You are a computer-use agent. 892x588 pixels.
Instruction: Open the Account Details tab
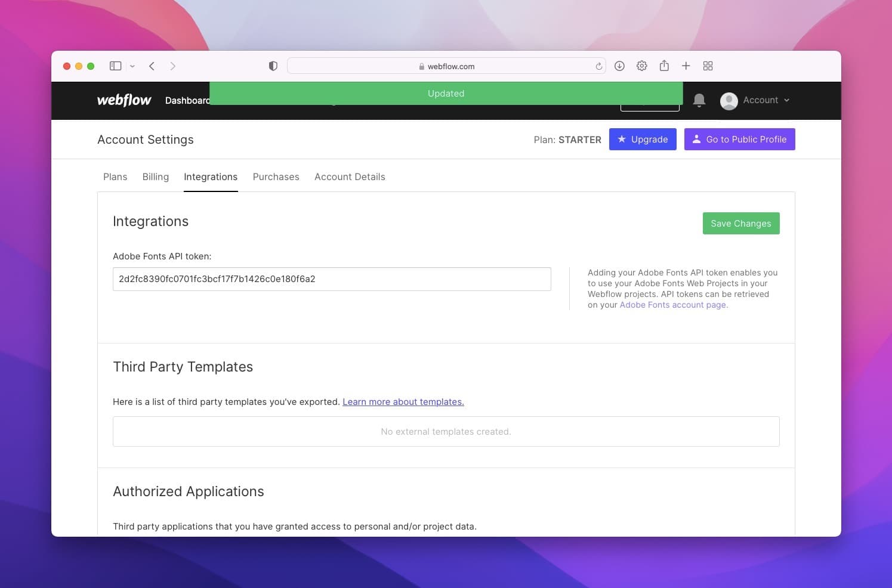[350, 177]
